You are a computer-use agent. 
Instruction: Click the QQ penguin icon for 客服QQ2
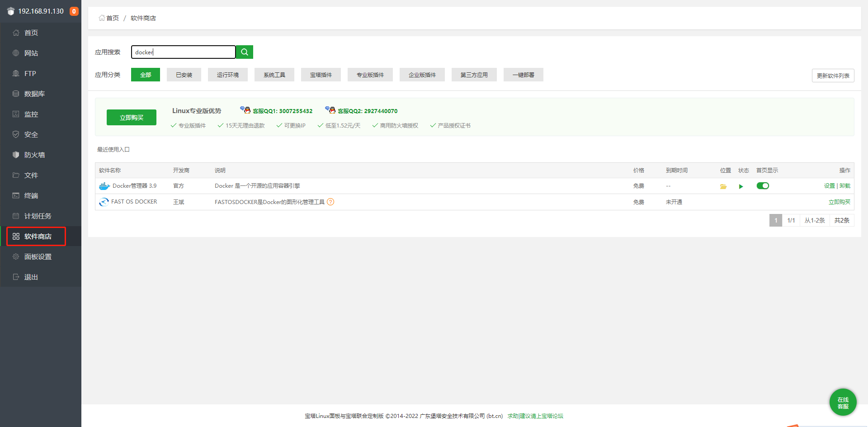point(330,110)
